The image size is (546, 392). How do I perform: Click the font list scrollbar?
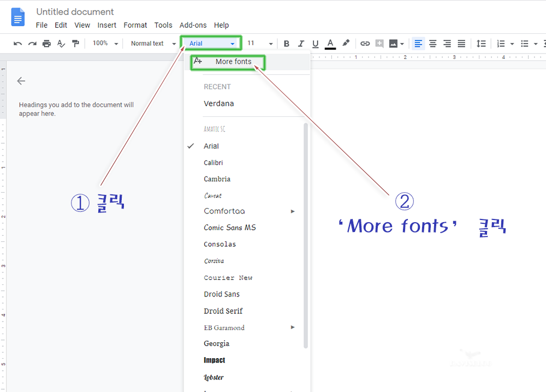tap(306, 235)
